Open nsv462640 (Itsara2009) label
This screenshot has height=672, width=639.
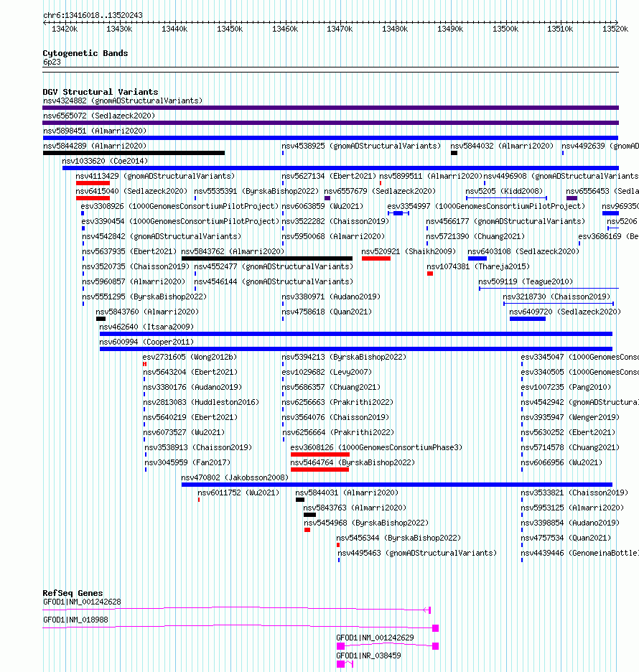tap(146, 327)
